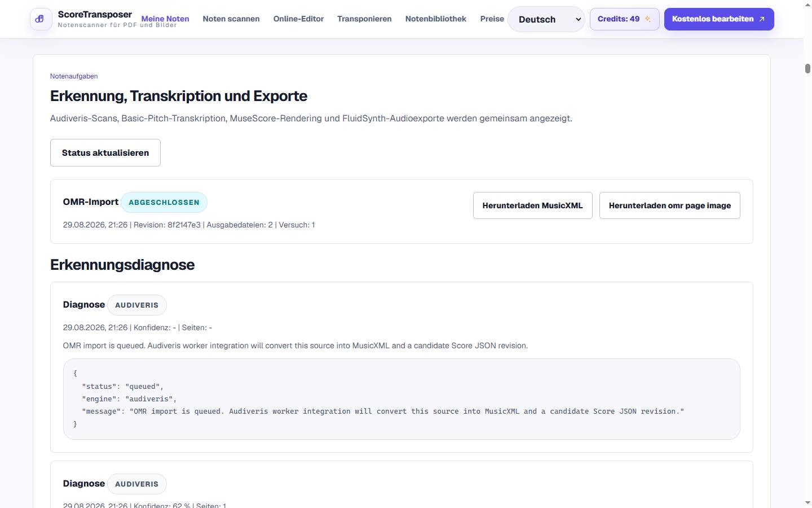Download the MusicXML file
812x508 pixels.
click(532, 205)
